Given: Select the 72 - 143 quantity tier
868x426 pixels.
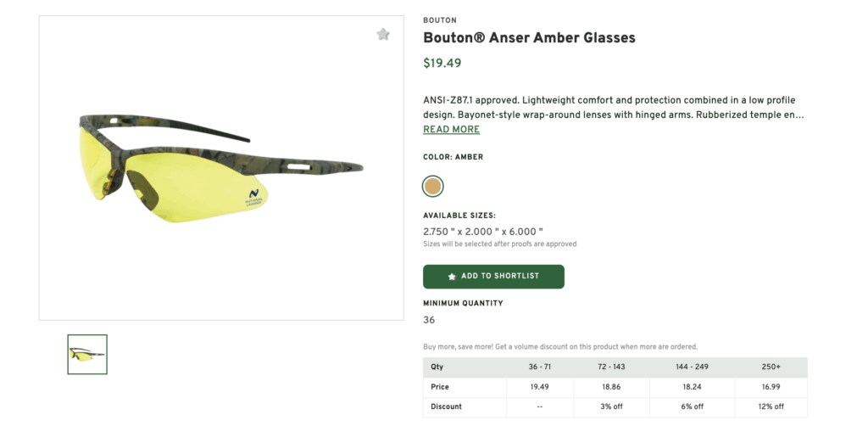Looking at the screenshot, I should 610,367.
